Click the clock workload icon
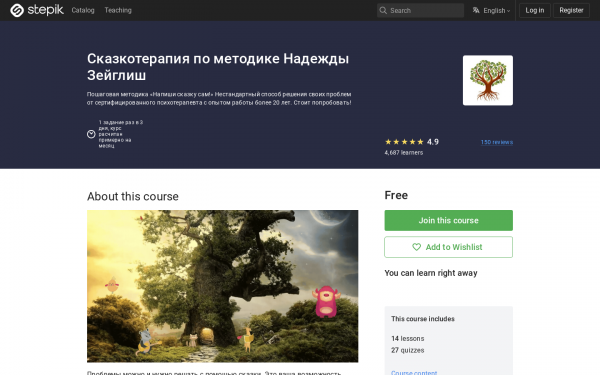Viewport: 600px width, 375px height. click(91, 134)
